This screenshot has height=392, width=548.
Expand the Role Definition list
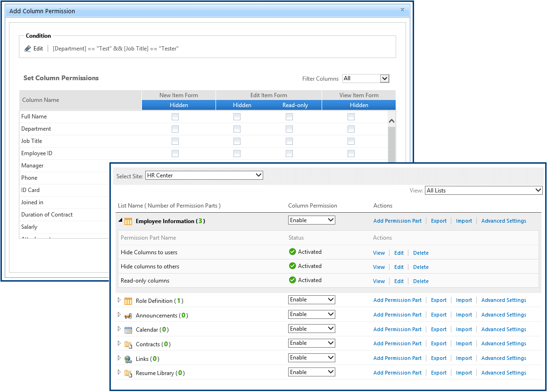point(119,300)
